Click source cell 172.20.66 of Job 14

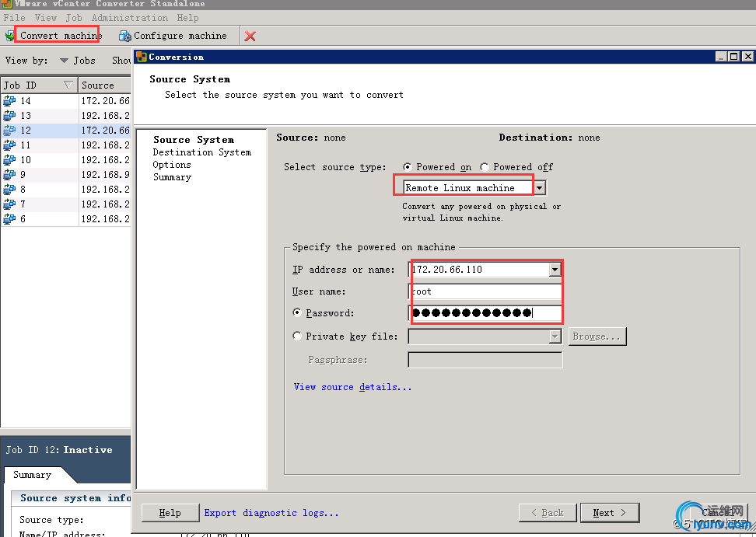click(x=105, y=101)
